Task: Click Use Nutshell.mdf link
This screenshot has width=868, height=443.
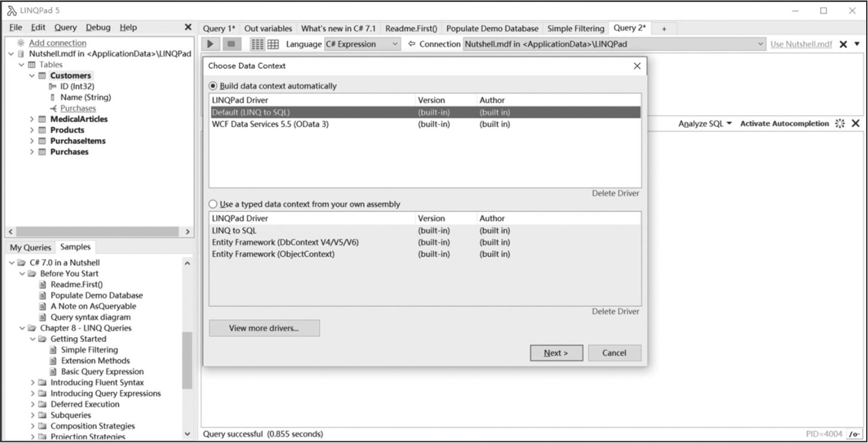Action: pos(801,44)
